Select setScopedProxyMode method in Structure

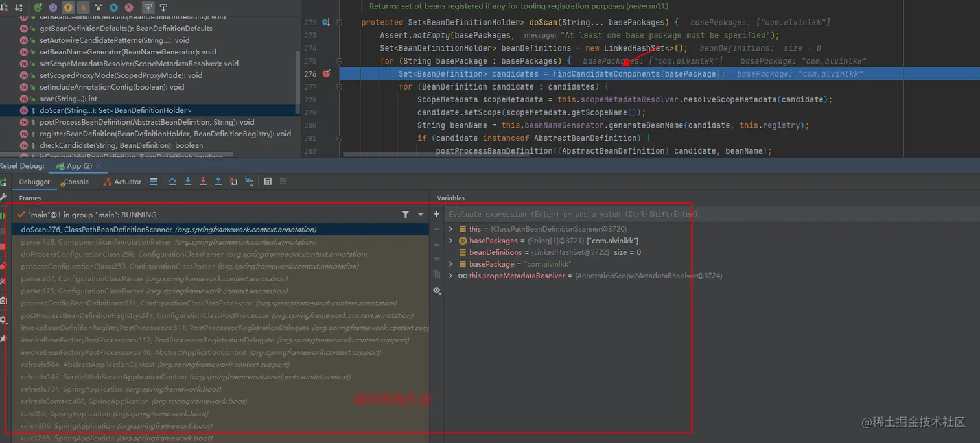[x=121, y=75]
